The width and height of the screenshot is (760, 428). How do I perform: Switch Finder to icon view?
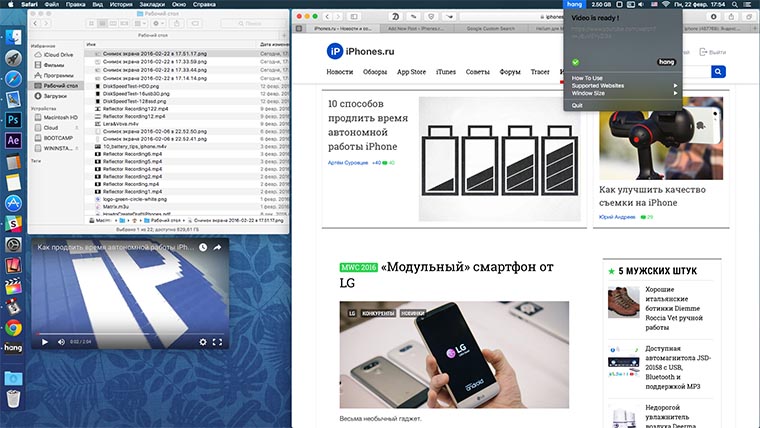(91, 23)
